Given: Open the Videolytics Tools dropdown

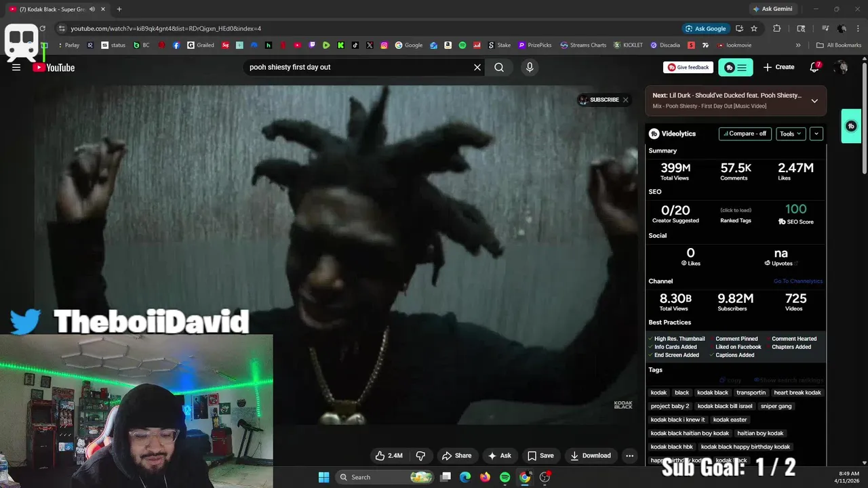Looking at the screenshot, I should (791, 134).
